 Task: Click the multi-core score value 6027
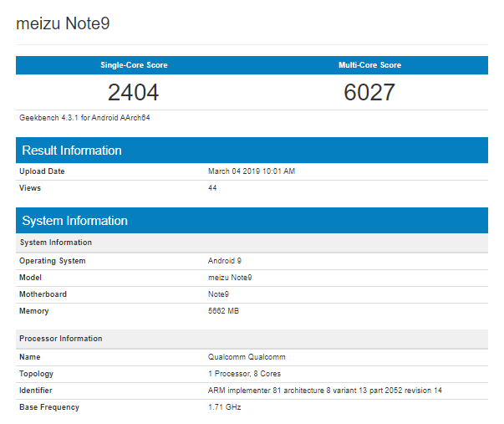point(369,92)
